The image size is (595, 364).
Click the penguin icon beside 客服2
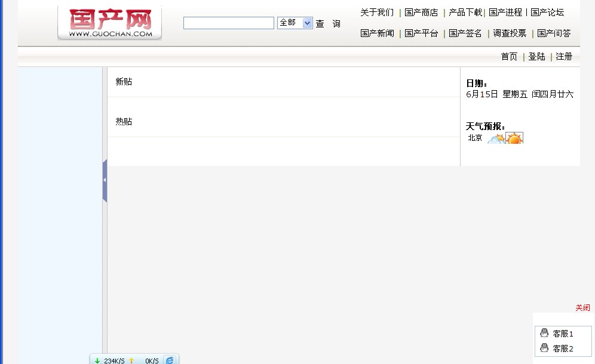[x=544, y=348]
